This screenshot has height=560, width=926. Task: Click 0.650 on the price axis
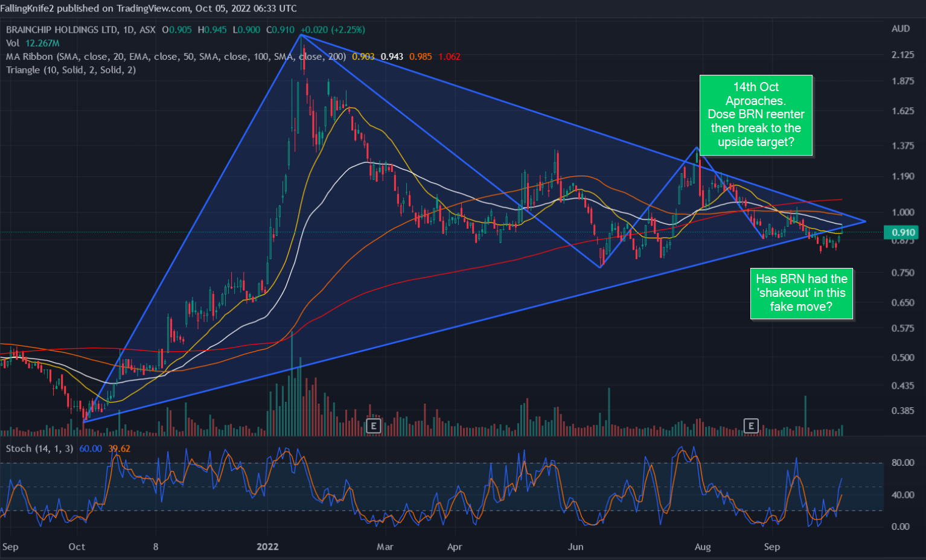[903, 302]
